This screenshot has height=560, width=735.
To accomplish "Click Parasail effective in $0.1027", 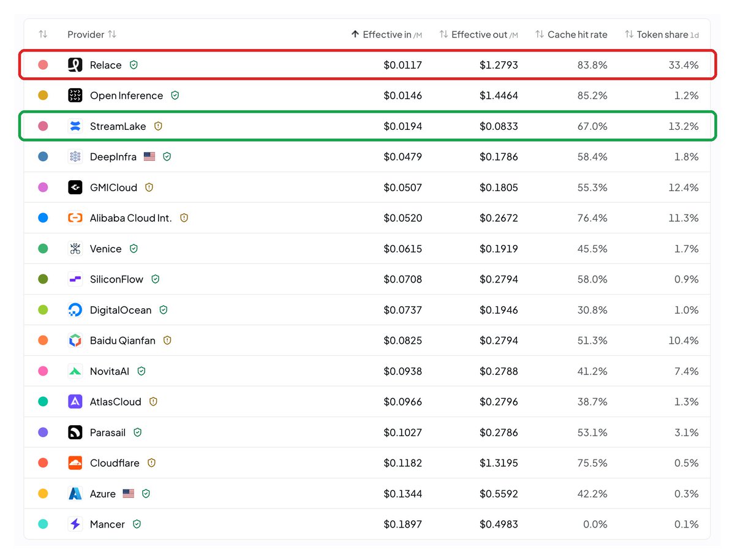I will (x=402, y=433).
